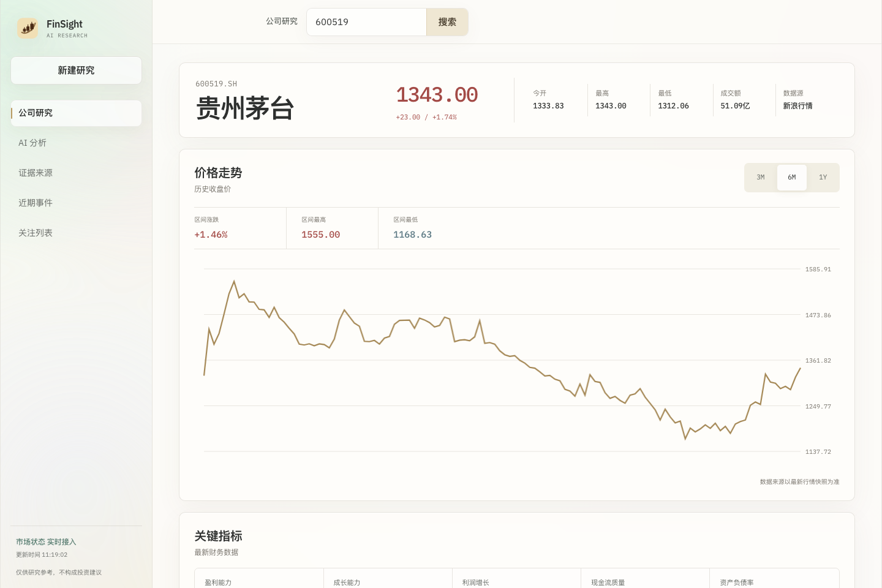Click the 数据源 value 新浪行情
Screen dimensions: 882x588
pos(797,106)
